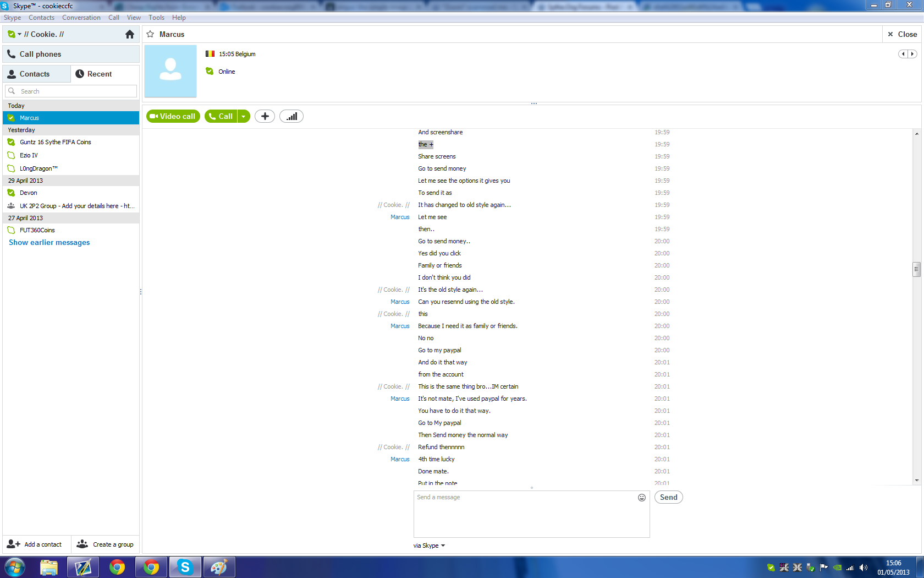This screenshot has width=924, height=578.
Task: Click the previous arrow in the conversation header
Action: (903, 54)
